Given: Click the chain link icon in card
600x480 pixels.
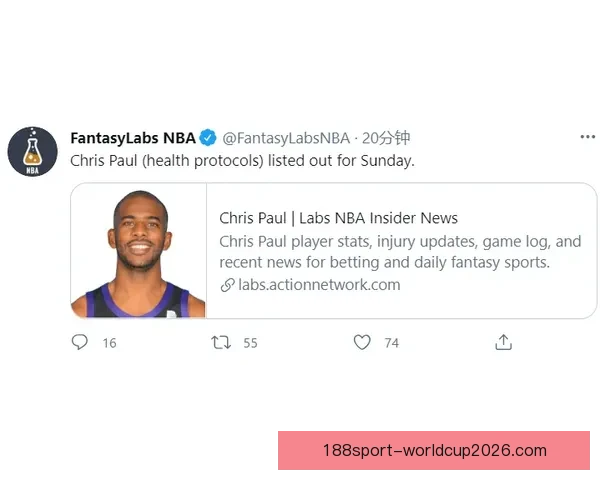Looking at the screenshot, I should pyautogui.click(x=227, y=285).
